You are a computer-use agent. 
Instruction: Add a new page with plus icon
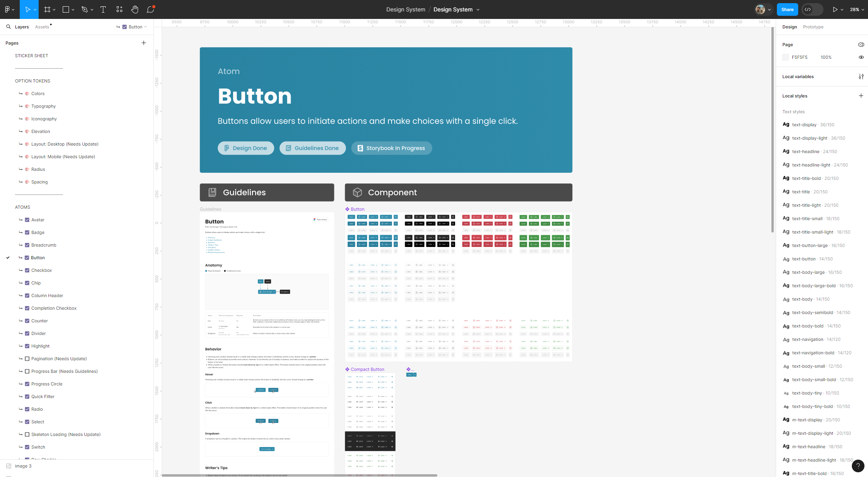(144, 43)
